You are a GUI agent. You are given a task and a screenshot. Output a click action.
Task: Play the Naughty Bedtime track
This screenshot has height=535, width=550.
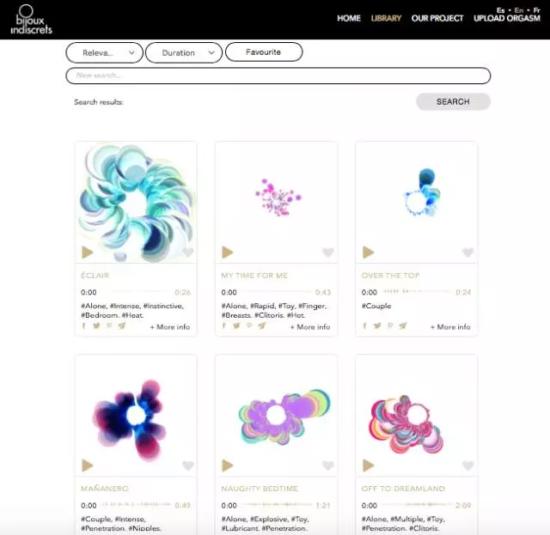point(227,465)
